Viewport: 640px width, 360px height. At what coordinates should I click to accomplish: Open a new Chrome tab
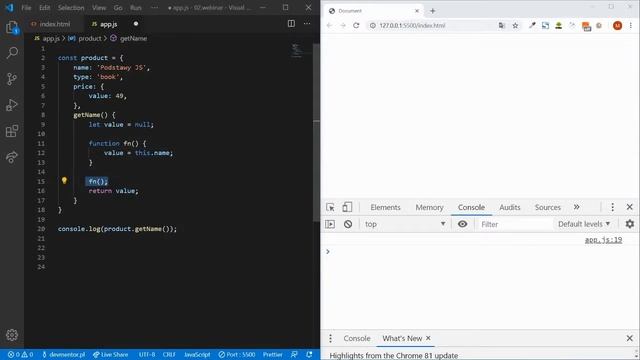pos(432,11)
